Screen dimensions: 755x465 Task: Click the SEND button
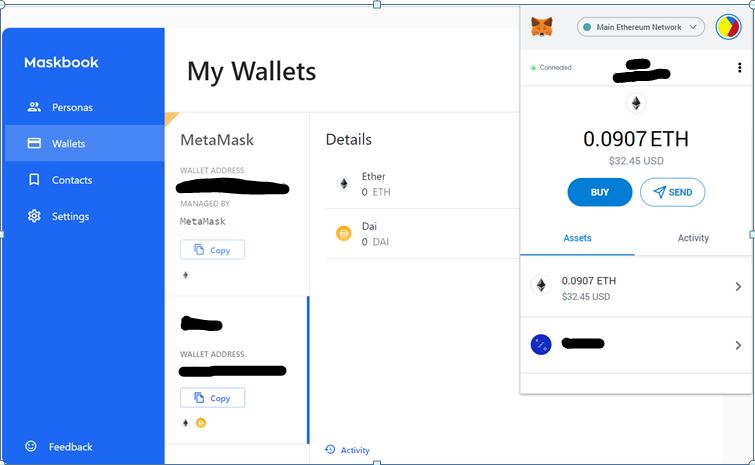point(672,192)
